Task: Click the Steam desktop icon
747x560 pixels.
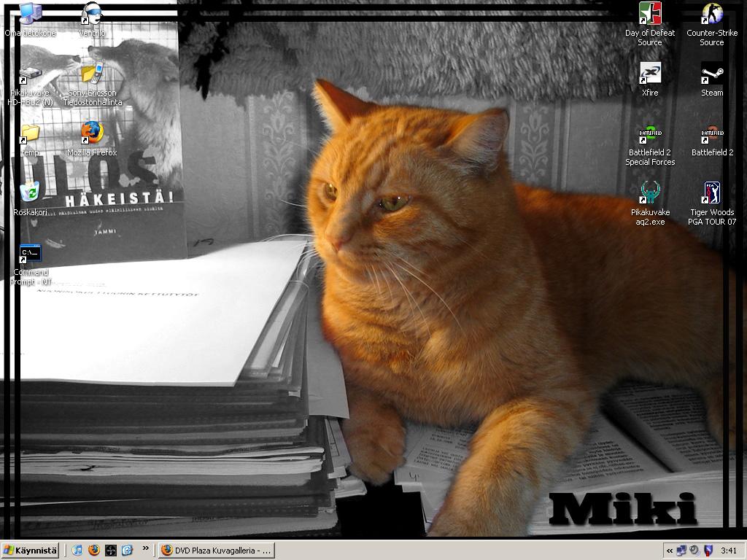Action: (712, 74)
